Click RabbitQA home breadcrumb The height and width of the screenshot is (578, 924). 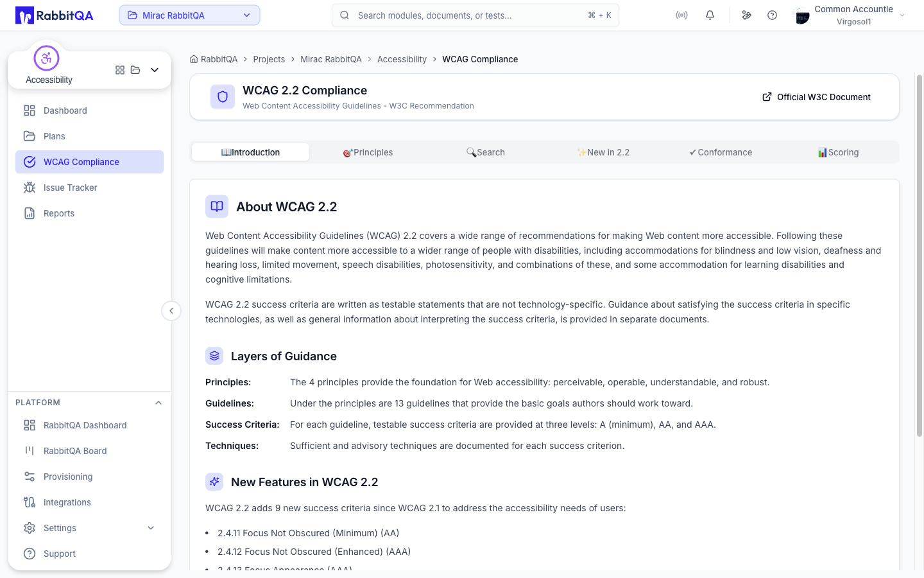[x=214, y=59]
